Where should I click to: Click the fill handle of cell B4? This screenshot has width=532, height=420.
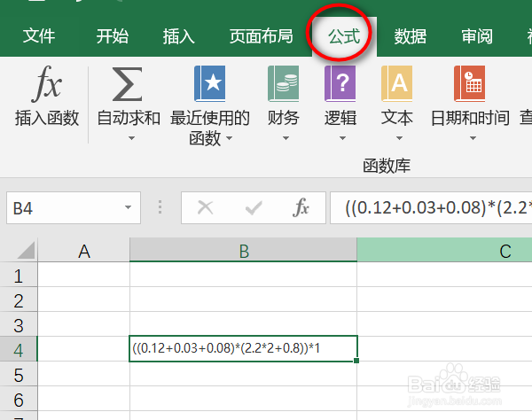coord(356,361)
